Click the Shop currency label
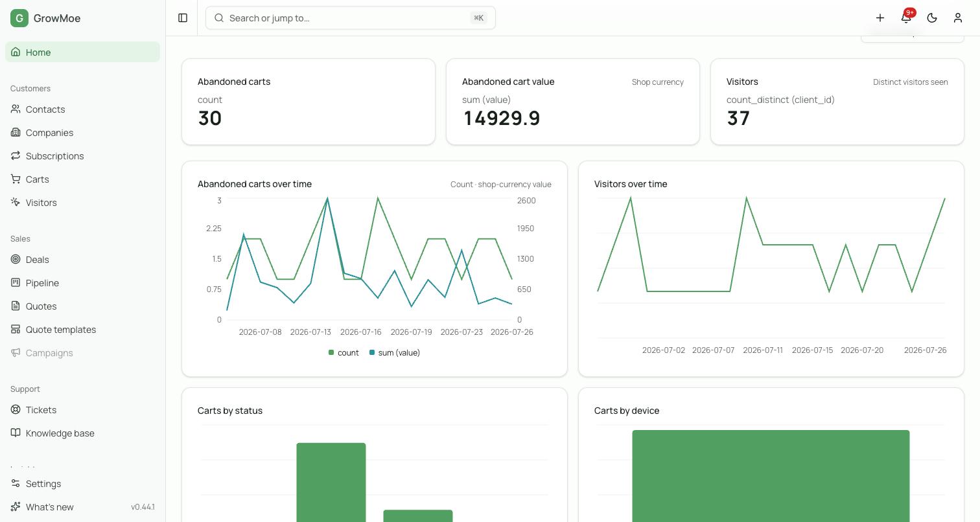The height and width of the screenshot is (522, 980). (x=658, y=82)
